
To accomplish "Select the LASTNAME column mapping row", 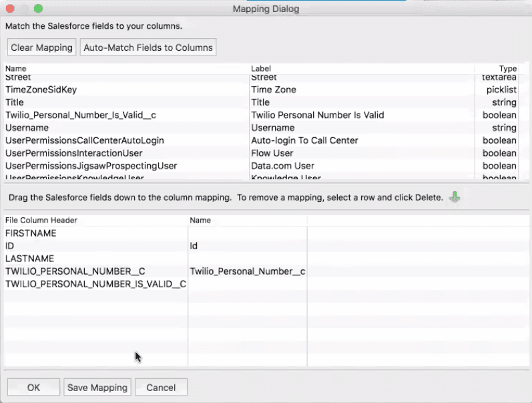I will pyautogui.click(x=29, y=259).
